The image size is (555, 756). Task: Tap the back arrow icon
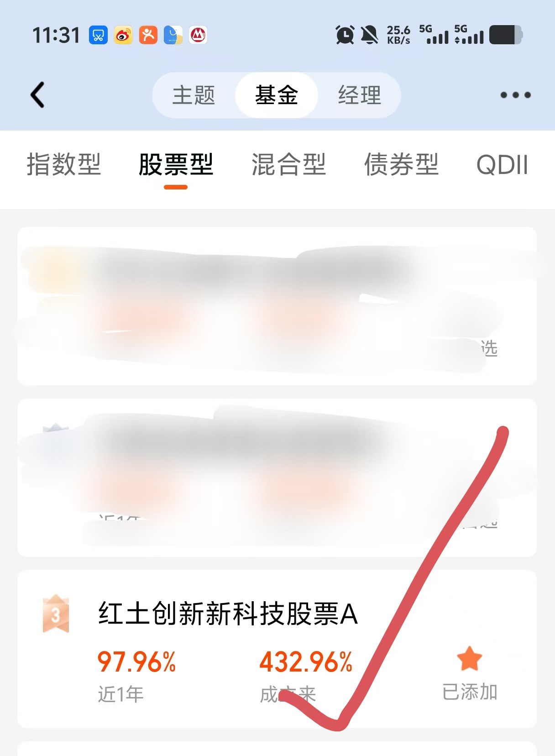tap(37, 95)
